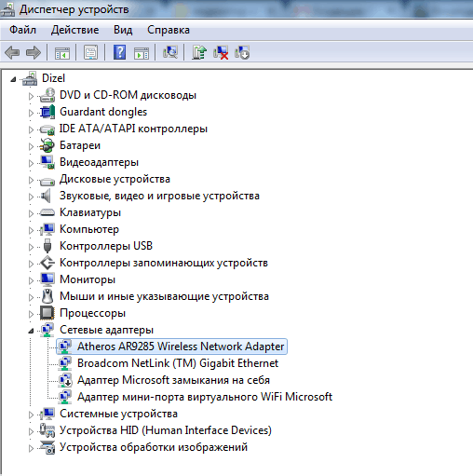The height and width of the screenshot is (476, 473).
Task: Click the Disable device down-arrow icon
Action: tap(242, 52)
